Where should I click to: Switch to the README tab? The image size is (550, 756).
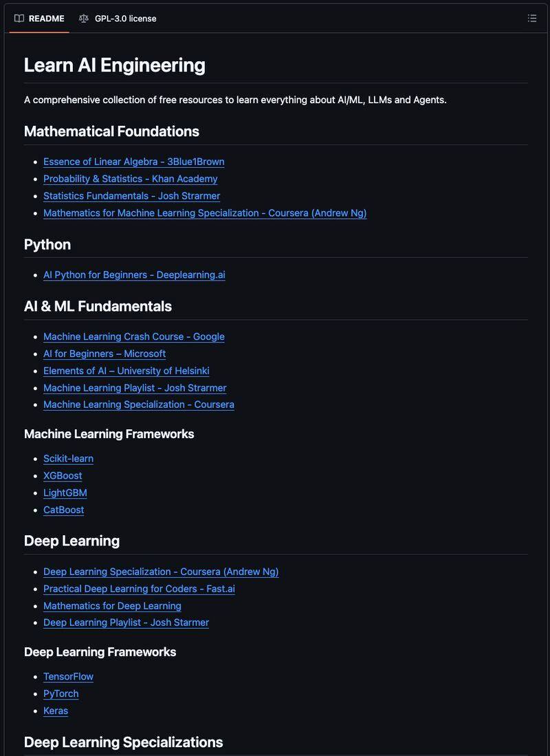click(39, 19)
